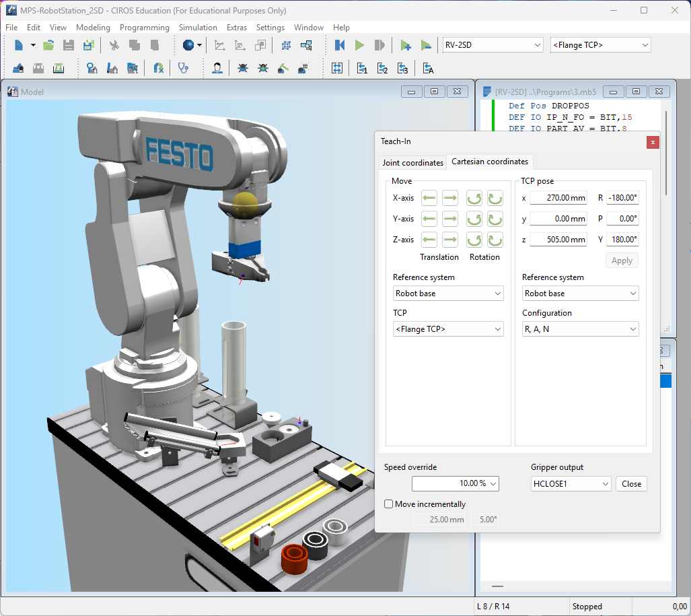Expand the toolbar Flange TCP dropdown
Viewport: 691px width, 616px height.
[600, 45]
